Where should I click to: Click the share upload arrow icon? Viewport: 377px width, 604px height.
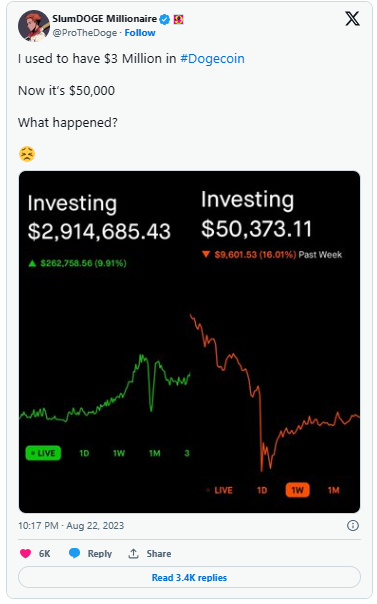click(x=133, y=554)
